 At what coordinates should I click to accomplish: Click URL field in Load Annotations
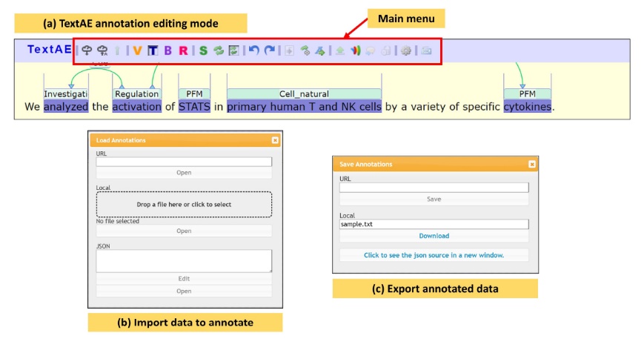click(184, 162)
